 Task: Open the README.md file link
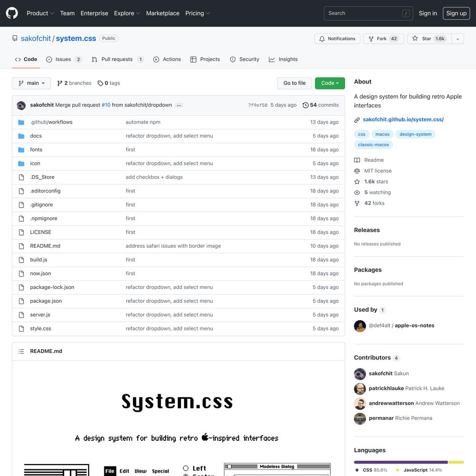pos(45,246)
